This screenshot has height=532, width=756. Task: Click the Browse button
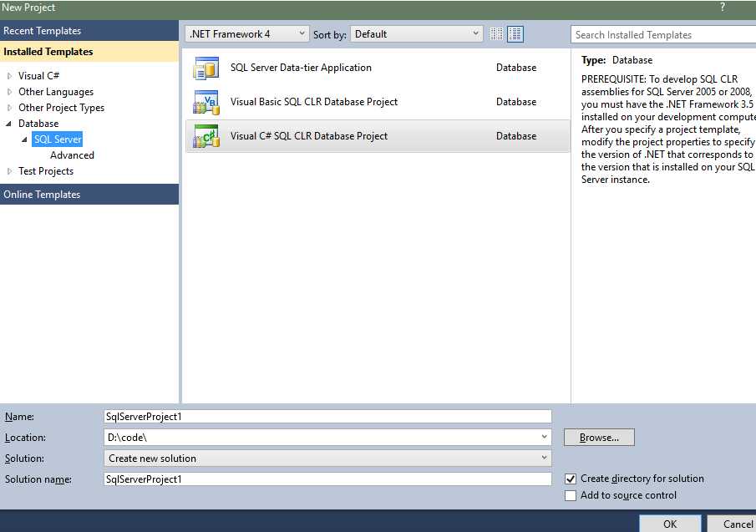[599, 437]
